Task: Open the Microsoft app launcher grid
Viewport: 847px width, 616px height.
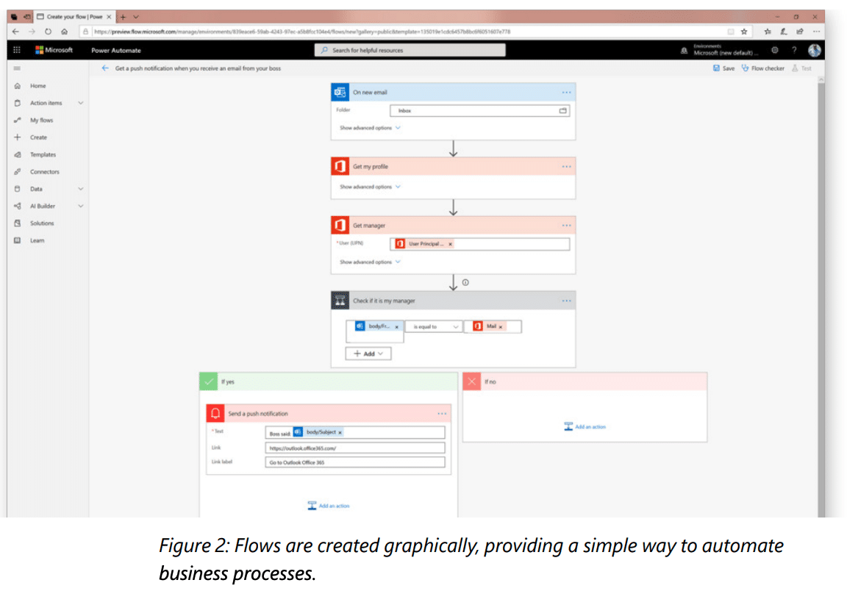Action: (17, 50)
